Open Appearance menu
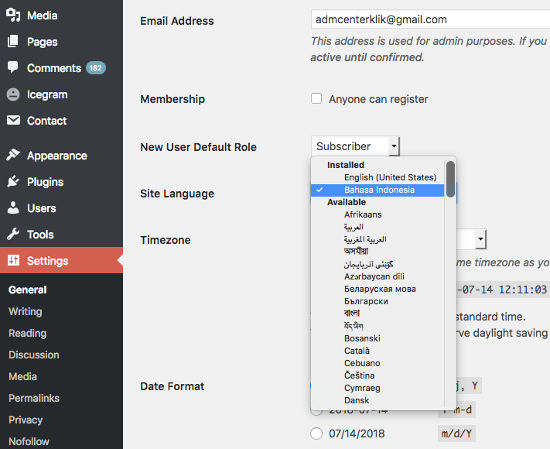Screen dimensions: 550x449 57,155
